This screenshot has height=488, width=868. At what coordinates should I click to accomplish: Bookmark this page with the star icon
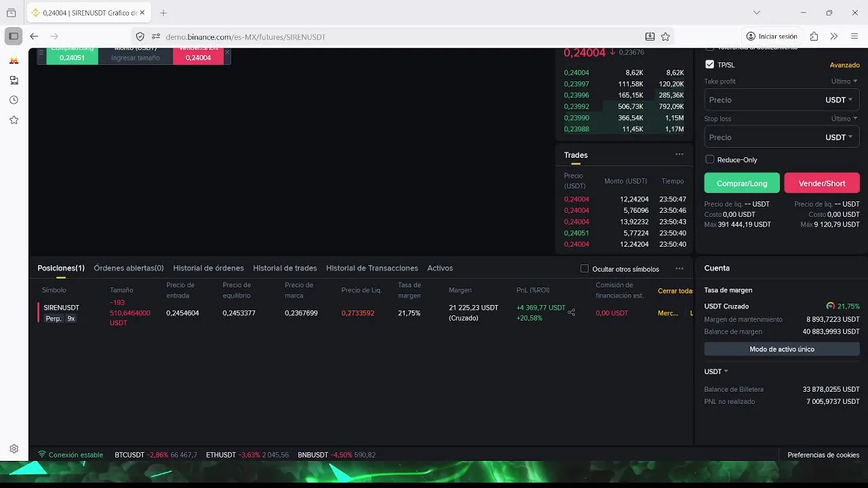[x=665, y=37]
